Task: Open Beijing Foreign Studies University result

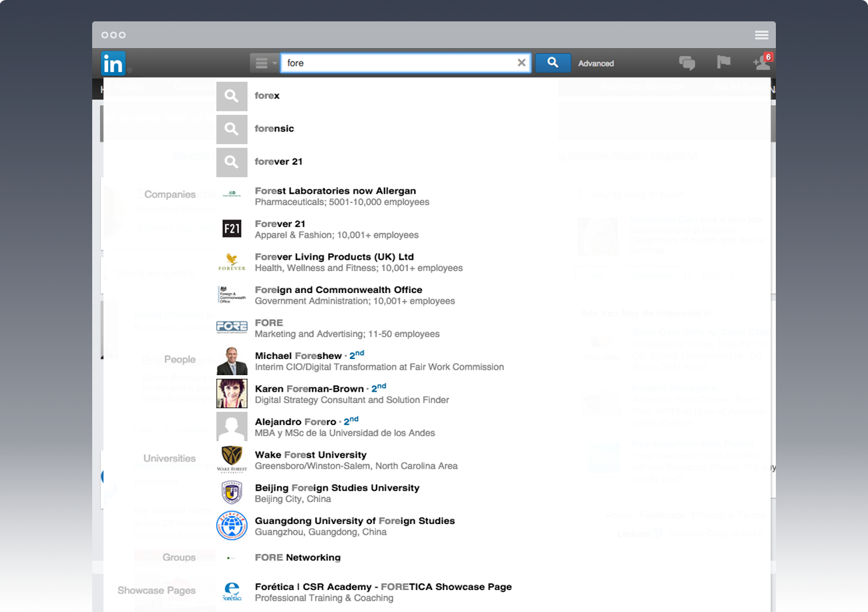Action: pos(337,488)
